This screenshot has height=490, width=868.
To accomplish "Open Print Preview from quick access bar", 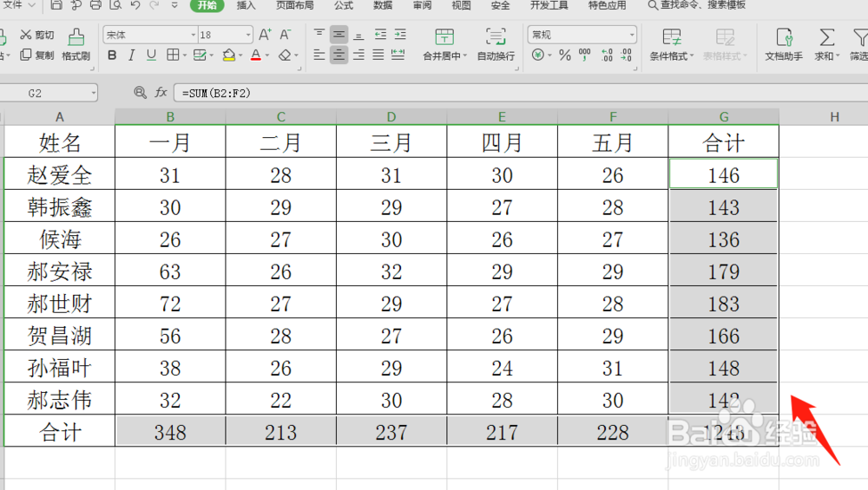I will [115, 5].
